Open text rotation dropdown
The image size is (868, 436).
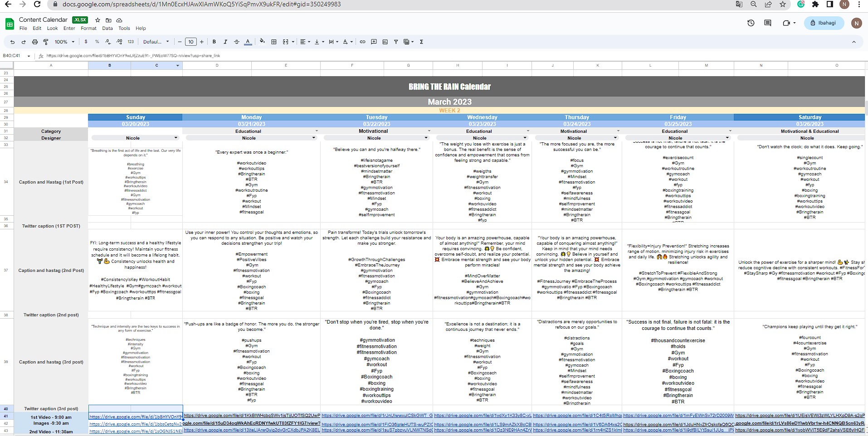347,42
